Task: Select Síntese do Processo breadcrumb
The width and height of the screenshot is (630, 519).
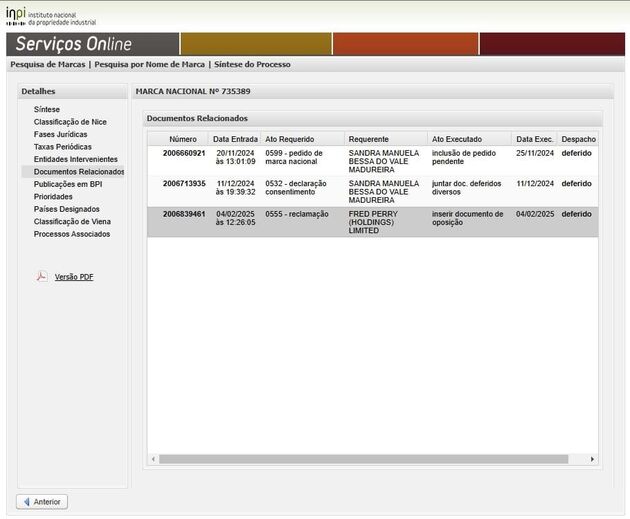Action: 252,64
